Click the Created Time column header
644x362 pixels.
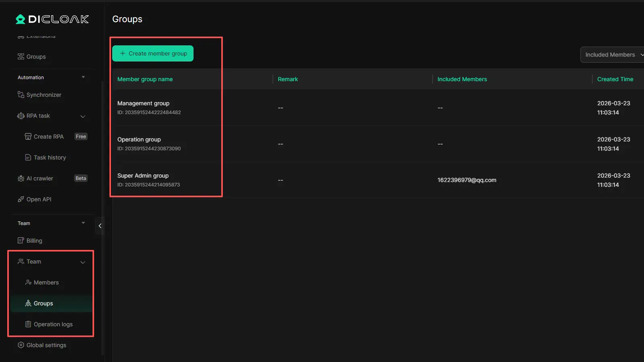[x=615, y=79]
